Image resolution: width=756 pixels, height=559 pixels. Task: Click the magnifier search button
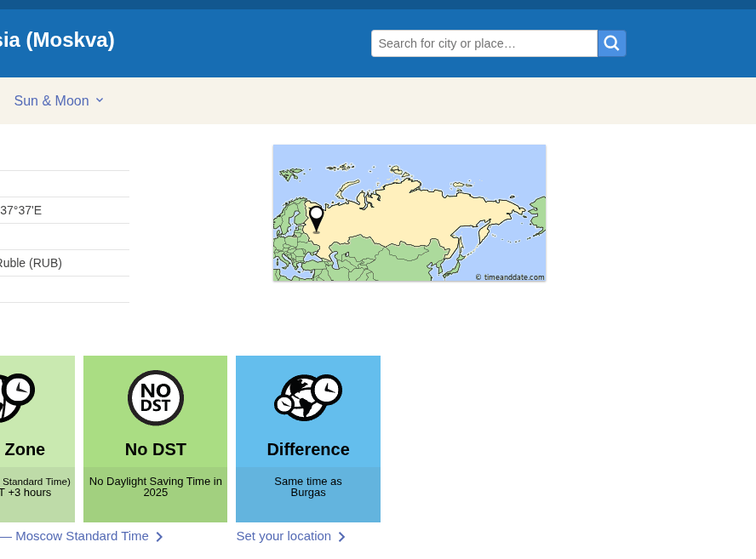(x=611, y=43)
